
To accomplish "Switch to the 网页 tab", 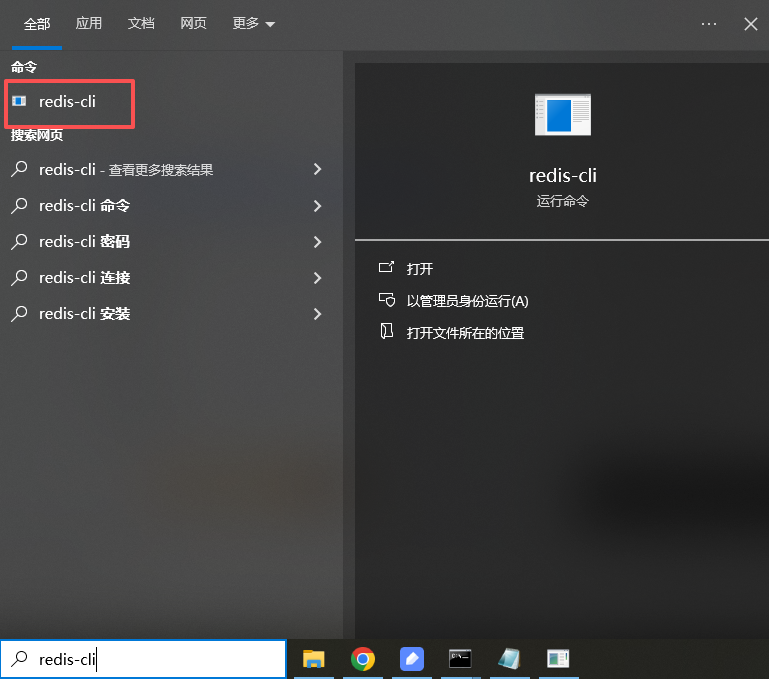I will [193, 23].
